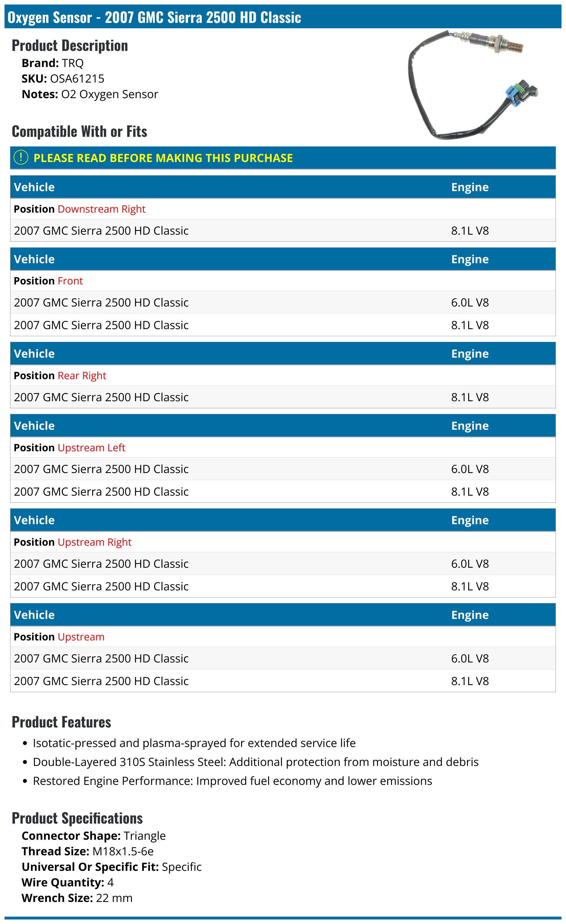566x924 pixels.
Task: Select the Upstream Right position label
Action: [x=95, y=542]
